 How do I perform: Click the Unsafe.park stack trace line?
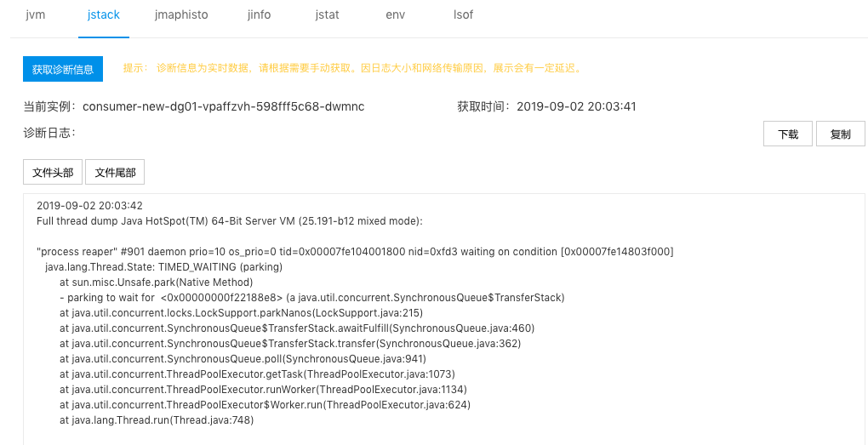click(x=157, y=282)
